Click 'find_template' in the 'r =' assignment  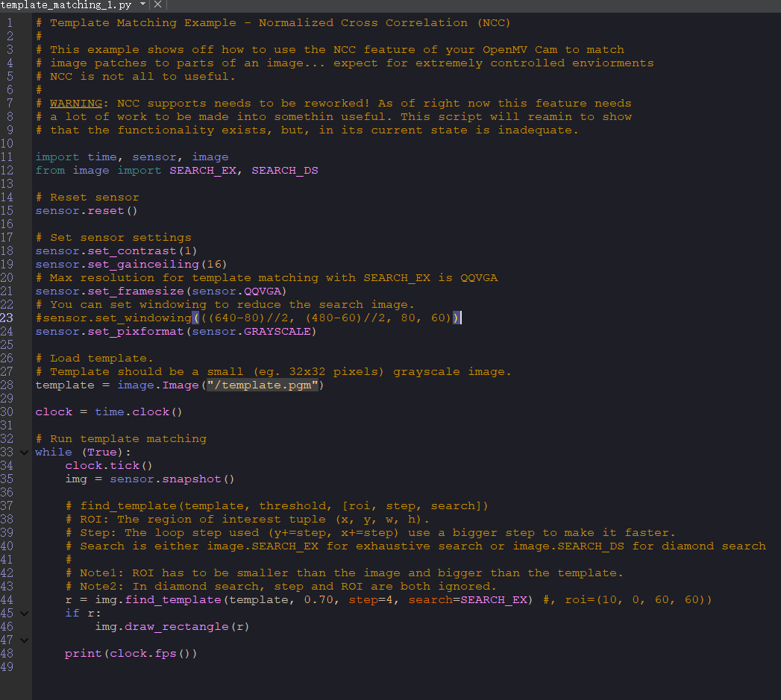point(173,600)
